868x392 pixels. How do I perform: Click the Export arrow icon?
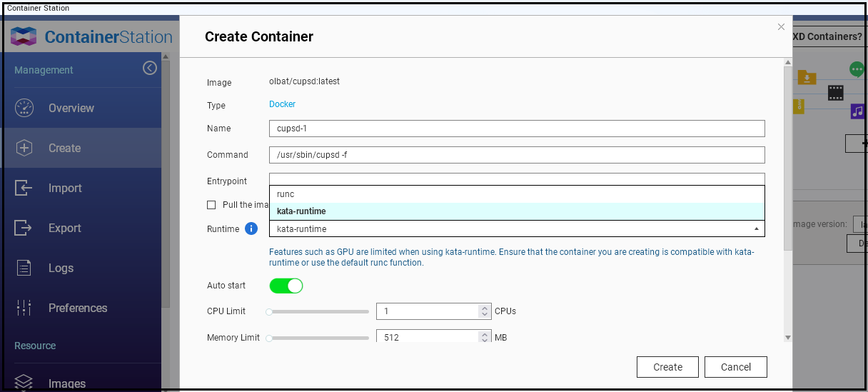(x=24, y=228)
